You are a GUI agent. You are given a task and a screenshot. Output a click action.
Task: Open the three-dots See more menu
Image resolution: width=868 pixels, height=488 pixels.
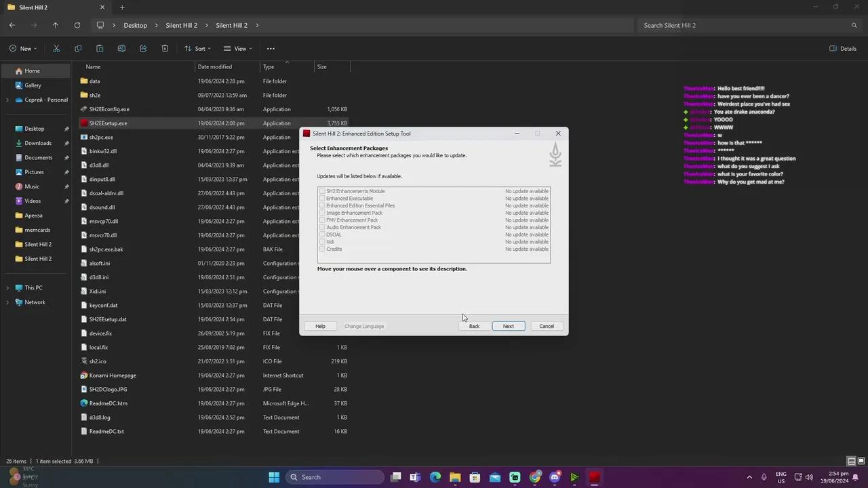tap(271, 49)
